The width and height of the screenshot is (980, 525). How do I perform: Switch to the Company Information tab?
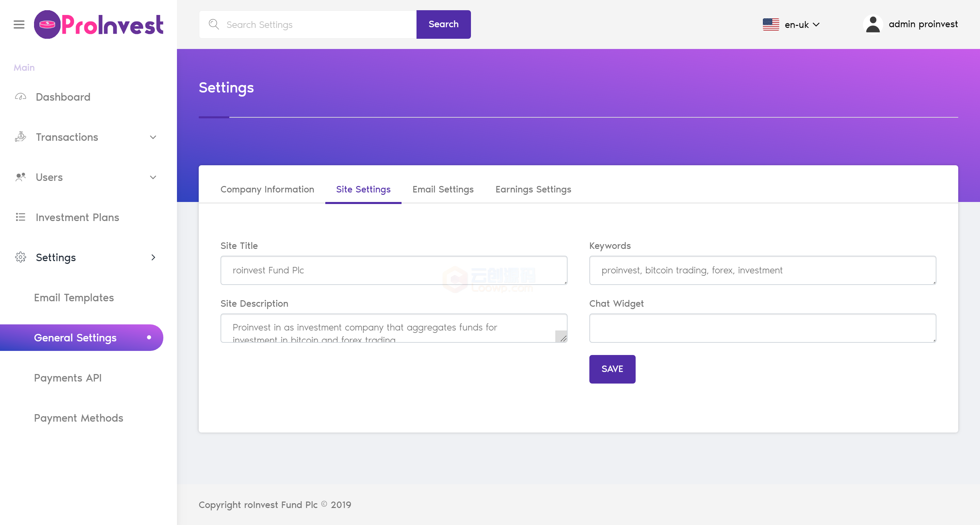pyautogui.click(x=267, y=189)
